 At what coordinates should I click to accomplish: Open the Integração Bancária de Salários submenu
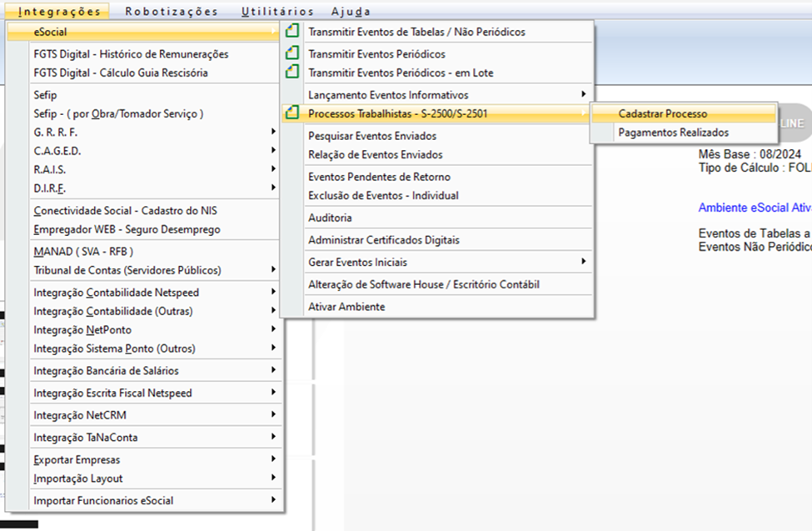point(106,371)
